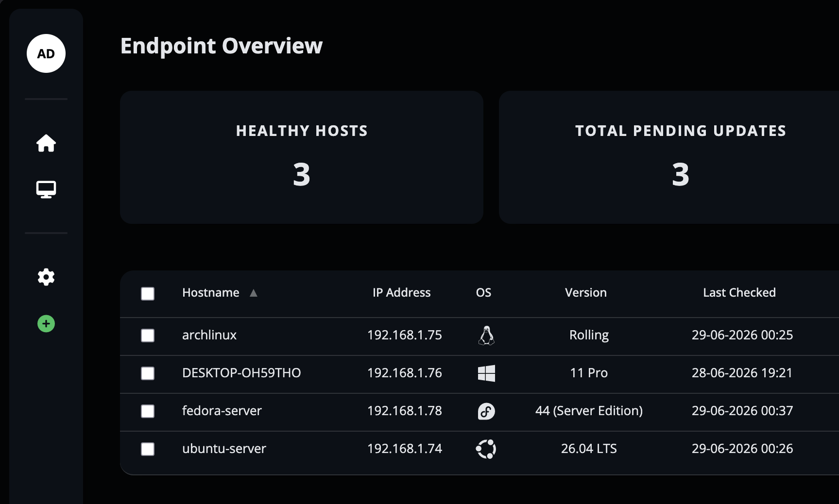Click the Linux penguin icon for archlinux
839x504 pixels.
coord(486,336)
